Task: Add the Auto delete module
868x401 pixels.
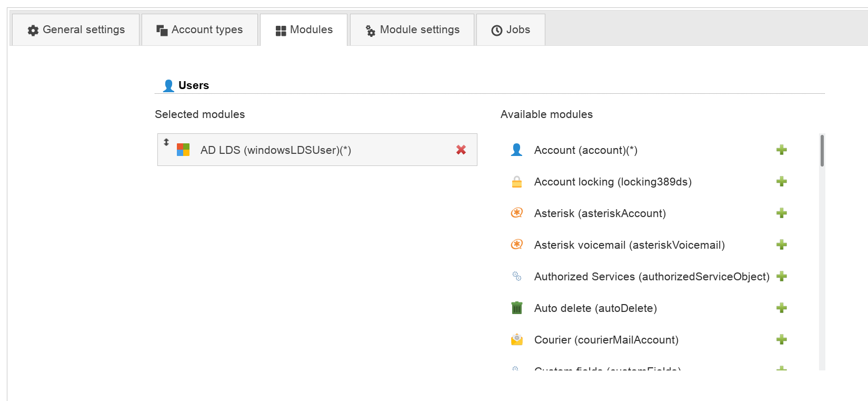Action: (782, 308)
